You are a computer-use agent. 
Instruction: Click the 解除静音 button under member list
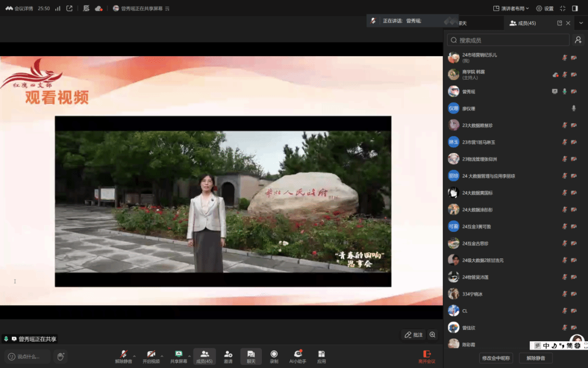click(x=535, y=358)
